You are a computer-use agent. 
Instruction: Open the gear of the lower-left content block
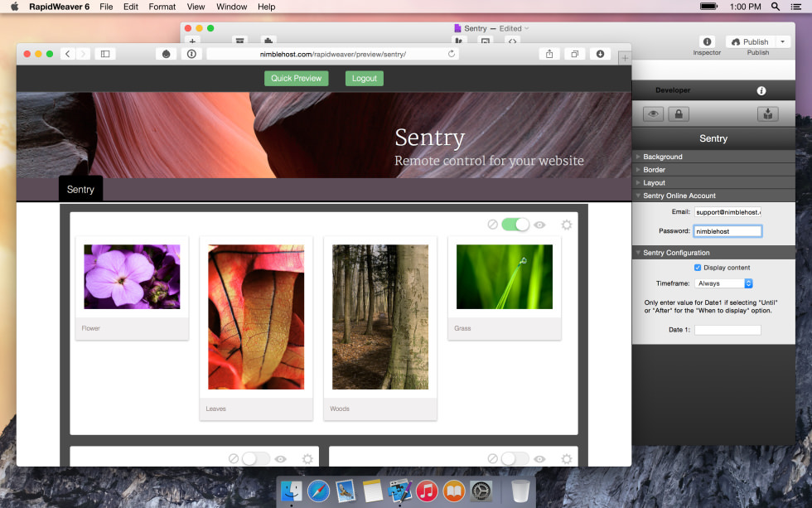307,459
